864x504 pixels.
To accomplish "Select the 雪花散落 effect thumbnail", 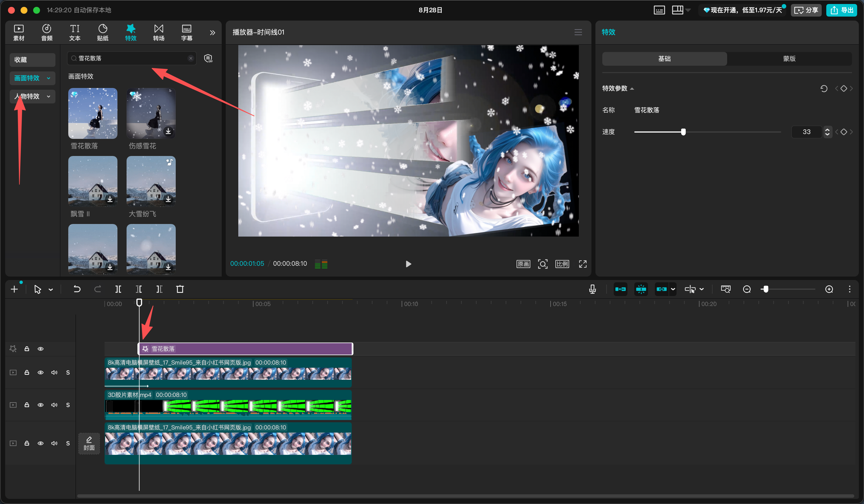I will point(93,113).
